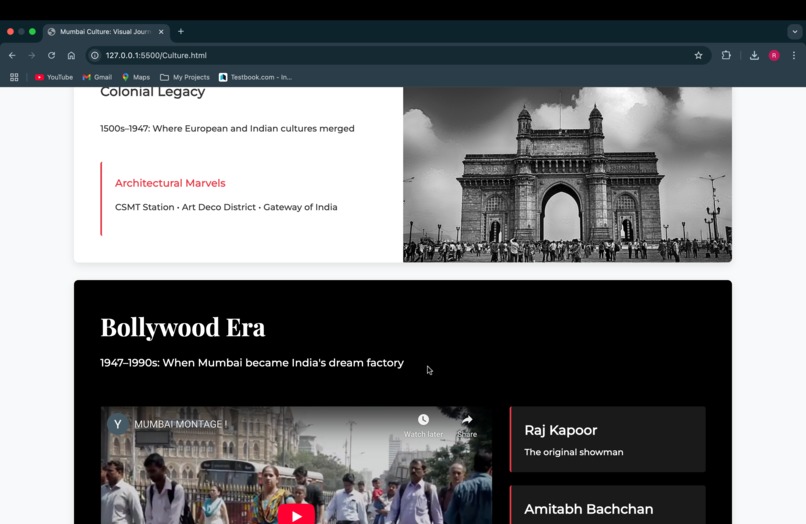
Task: Open a new browser tab
Action: (x=180, y=31)
